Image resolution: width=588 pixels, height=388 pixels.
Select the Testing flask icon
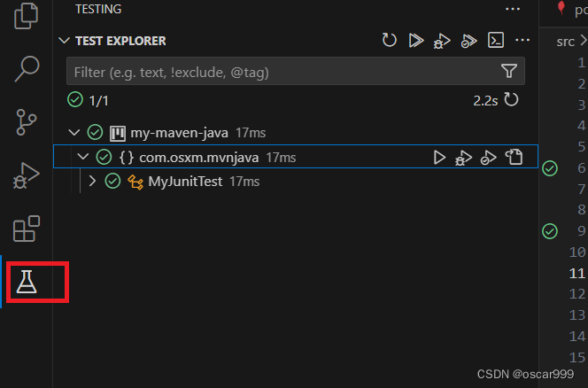(27, 282)
